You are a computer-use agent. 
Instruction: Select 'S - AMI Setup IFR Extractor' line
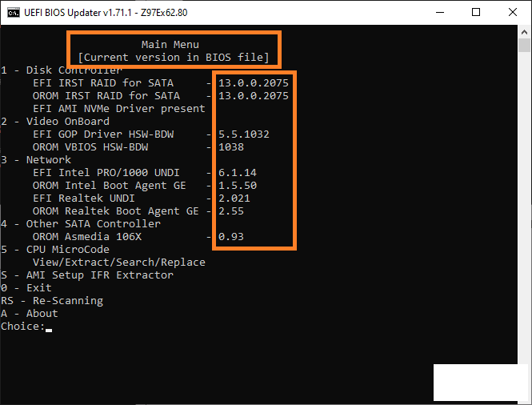tap(87, 275)
